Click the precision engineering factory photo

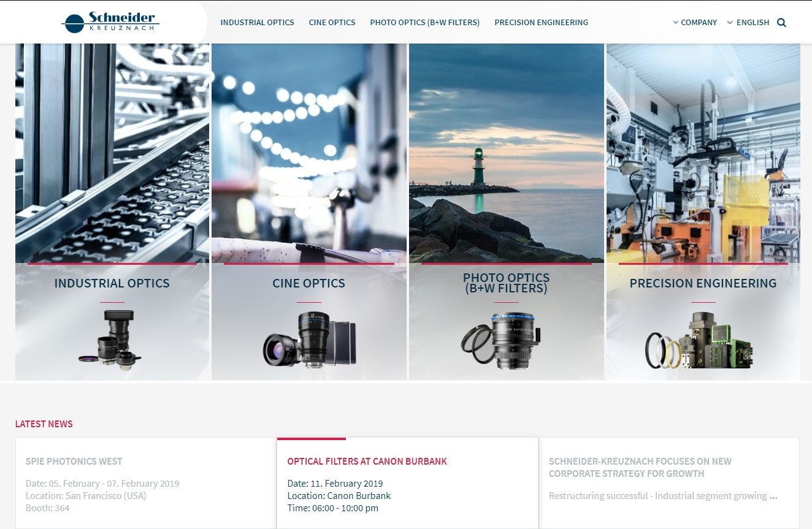703,153
